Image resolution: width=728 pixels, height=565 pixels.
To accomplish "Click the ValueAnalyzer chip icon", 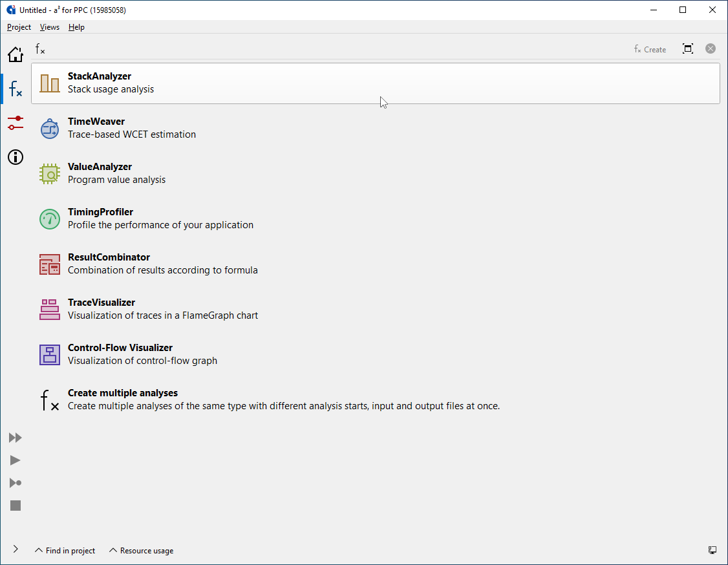I will point(50,174).
